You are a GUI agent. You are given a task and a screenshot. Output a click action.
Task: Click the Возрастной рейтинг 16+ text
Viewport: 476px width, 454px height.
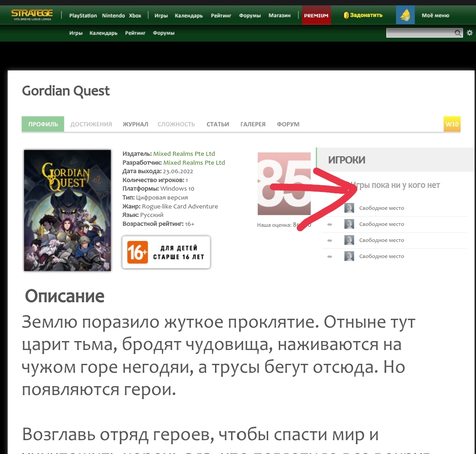158,224
